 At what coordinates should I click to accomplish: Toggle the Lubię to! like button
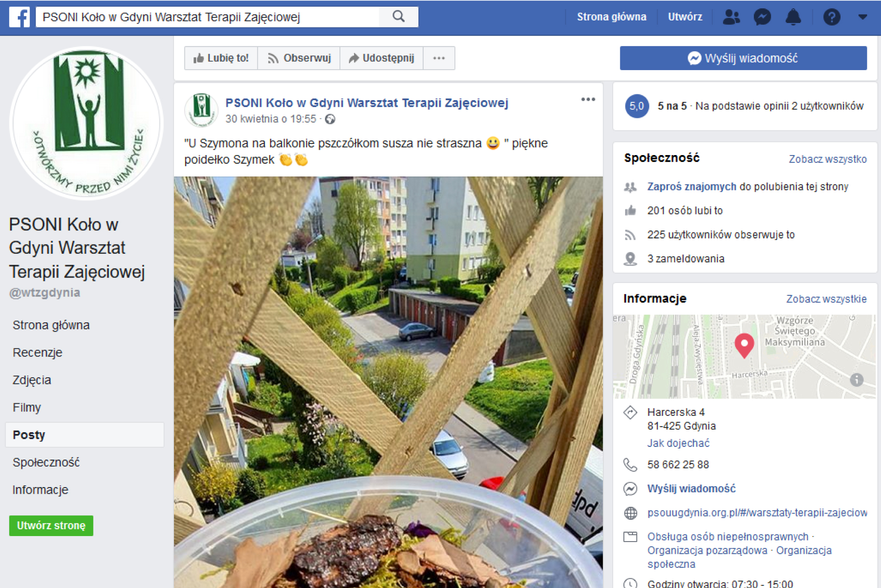(221, 58)
